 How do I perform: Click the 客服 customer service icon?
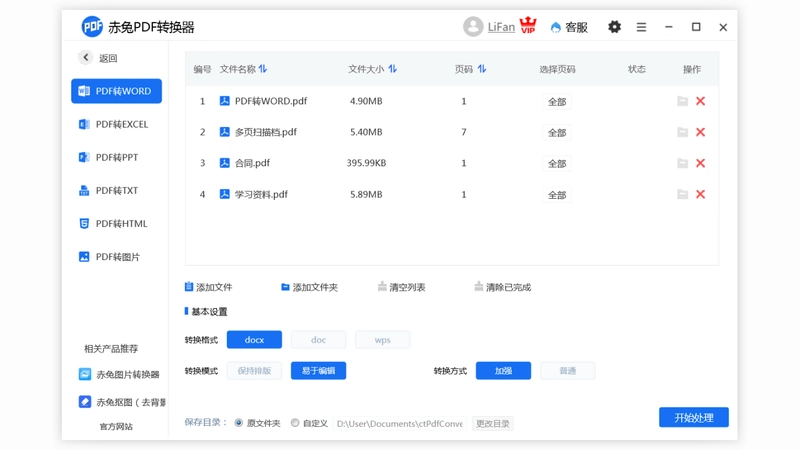556,28
